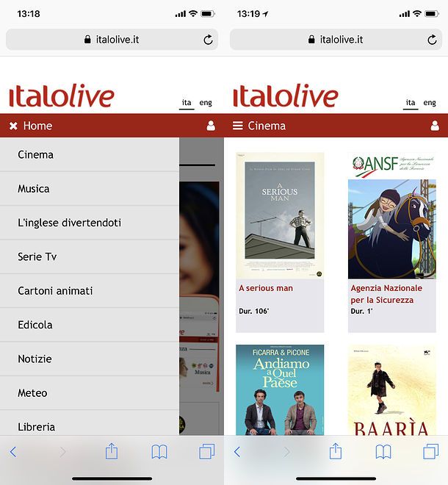Select Meteo in the side menu
448x485 pixels.
[x=90, y=393]
